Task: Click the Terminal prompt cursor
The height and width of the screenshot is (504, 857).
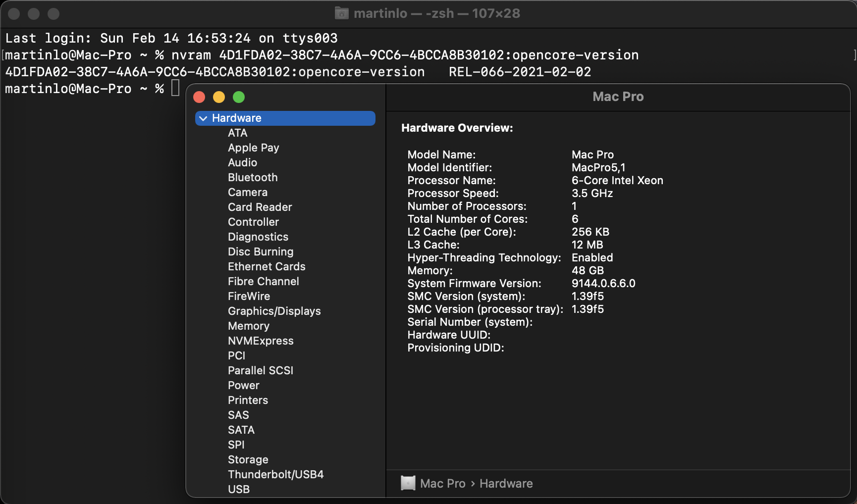Action: click(175, 89)
